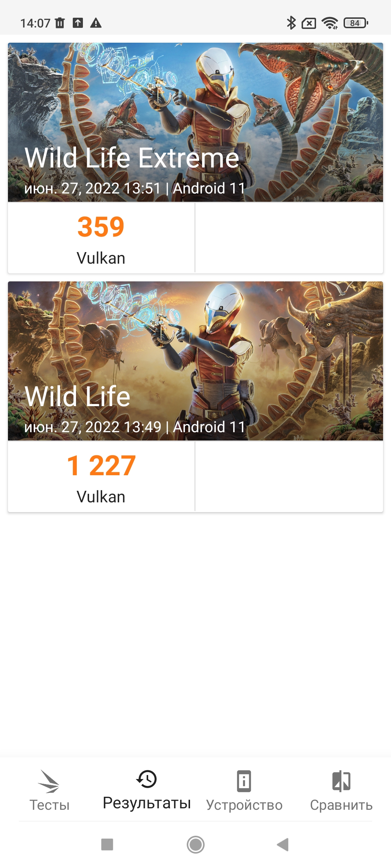
Task: Switch to the Тесты tab label
Action: pyautogui.click(x=49, y=805)
